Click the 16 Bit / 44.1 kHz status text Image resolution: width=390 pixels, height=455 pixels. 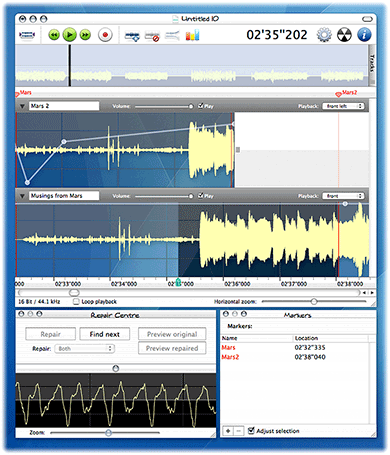point(39,302)
